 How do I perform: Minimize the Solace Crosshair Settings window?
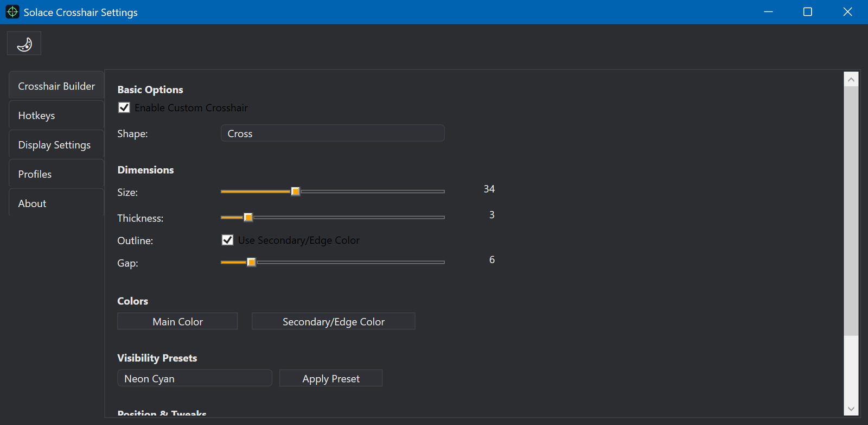click(x=768, y=12)
